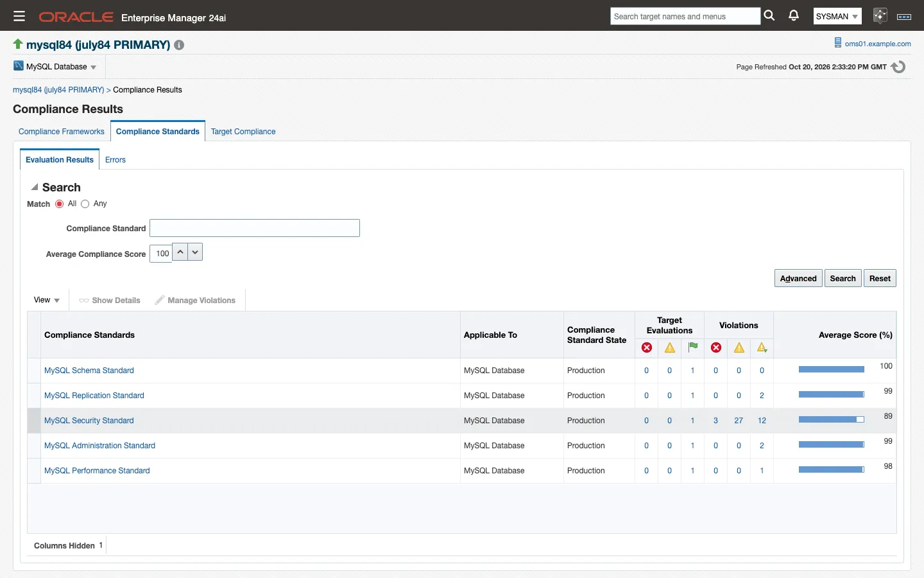Click the MySQL Database icon in target menu

pyautogui.click(x=19, y=66)
